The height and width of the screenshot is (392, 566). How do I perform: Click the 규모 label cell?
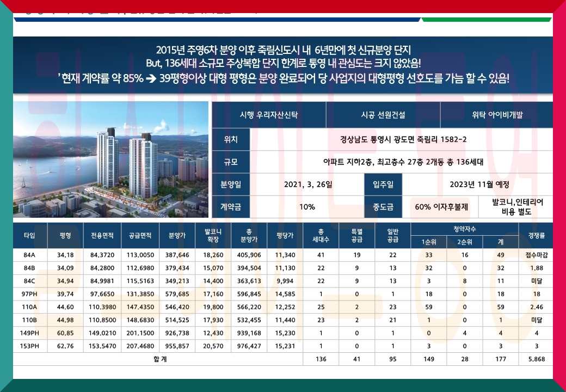[x=231, y=162]
